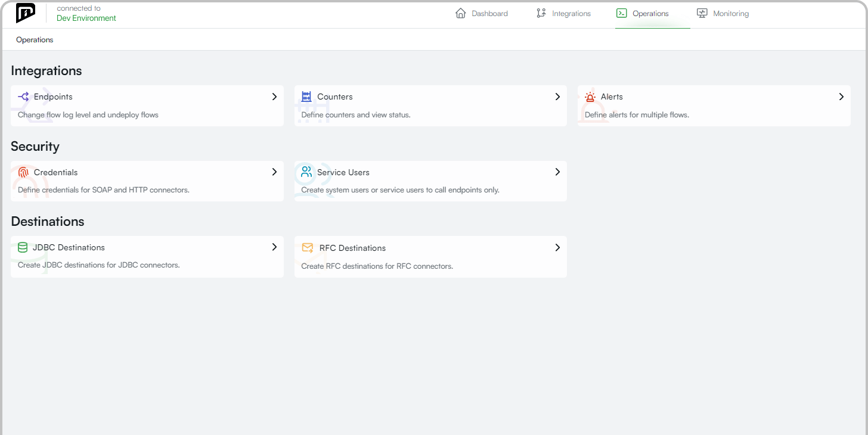
Task: Click the JDBC Destinations database icon
Action: 23,247
